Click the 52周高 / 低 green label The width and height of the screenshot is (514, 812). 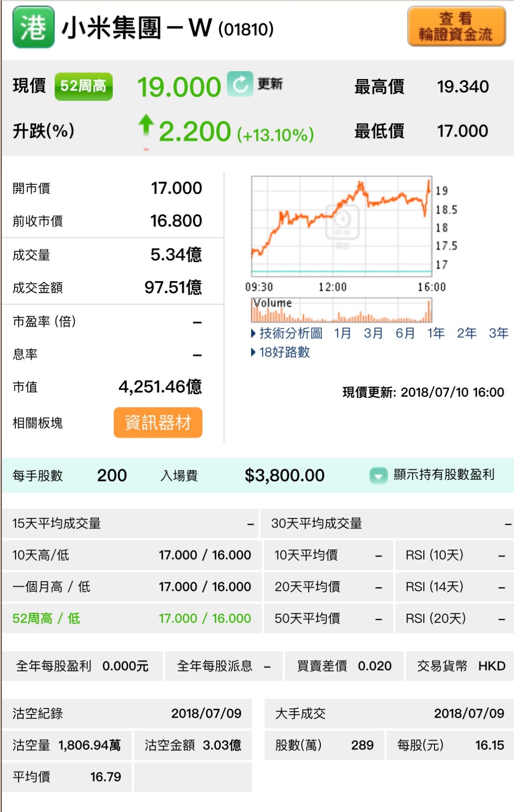tap(46, 618)
